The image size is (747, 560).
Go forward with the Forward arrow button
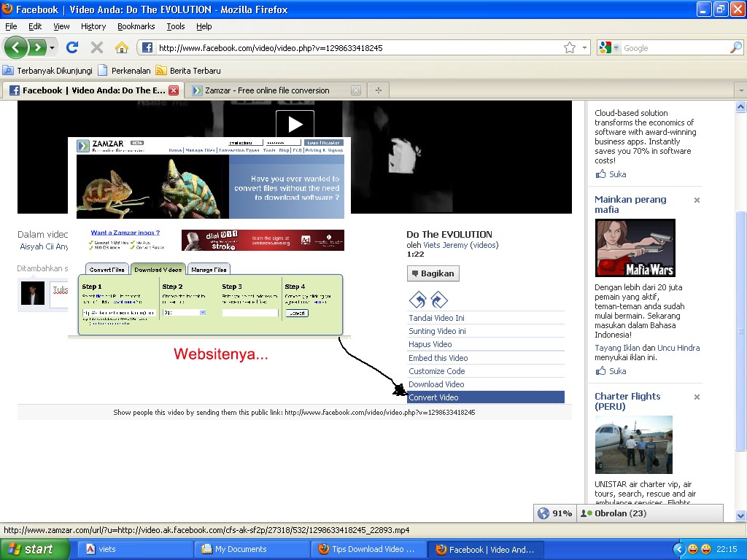click(x=38, y=47)
